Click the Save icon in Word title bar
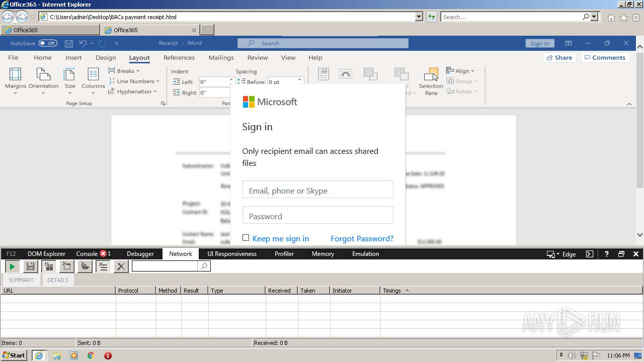Screen dimensions: 644x362 [x=69, y=43]
